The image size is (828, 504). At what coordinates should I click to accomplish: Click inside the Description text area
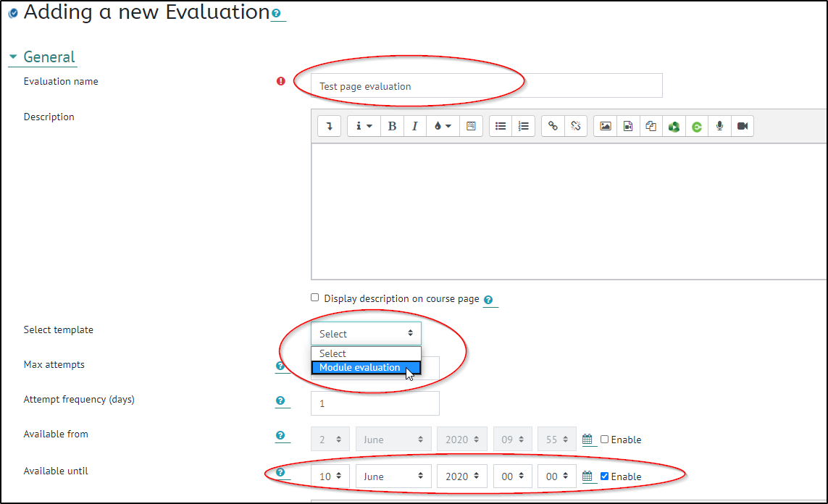coord(569,211)
